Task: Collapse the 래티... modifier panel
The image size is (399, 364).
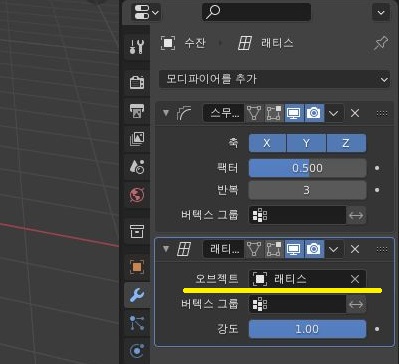Action: 166,249
